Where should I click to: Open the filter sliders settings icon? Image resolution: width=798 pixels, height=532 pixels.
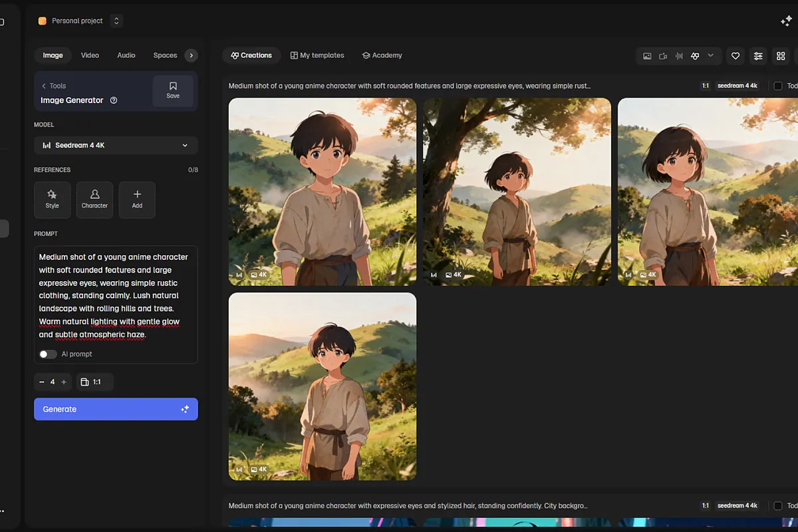point(758,56)
